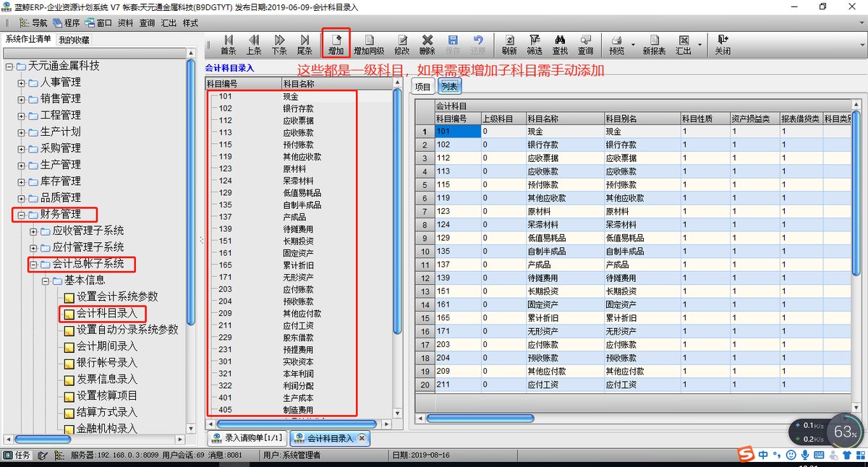This screenshot has height=467, width=868.
Task: Click the 任务 button in status bar
Action: pyautogui.click(x=17, y=455)
